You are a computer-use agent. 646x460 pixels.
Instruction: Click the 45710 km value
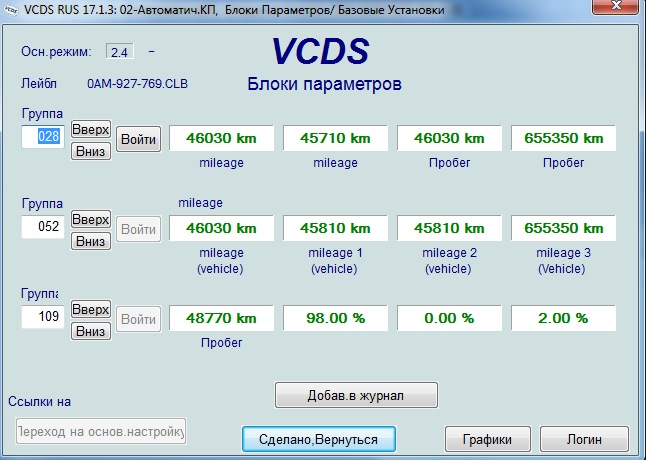coord(335,138)
